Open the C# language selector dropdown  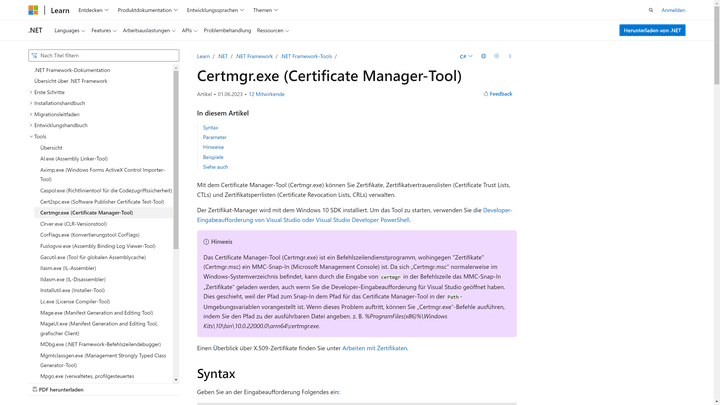[x=466, y=56]
